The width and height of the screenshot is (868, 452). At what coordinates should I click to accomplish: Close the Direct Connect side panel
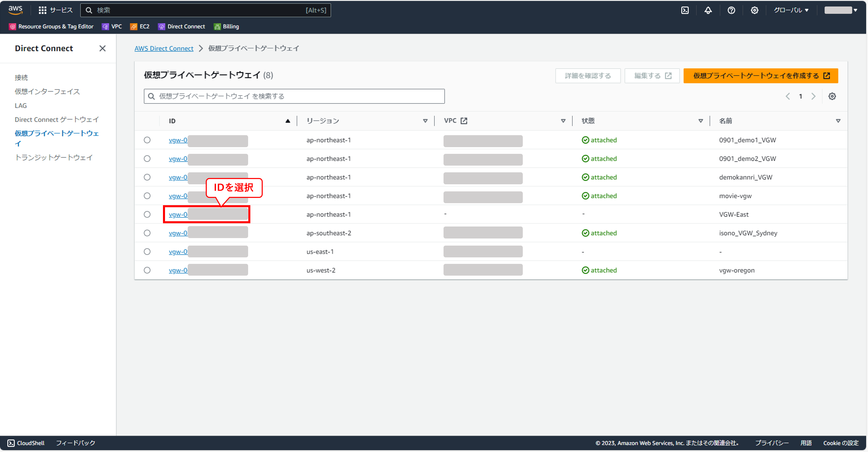click(x=102, y=49)
